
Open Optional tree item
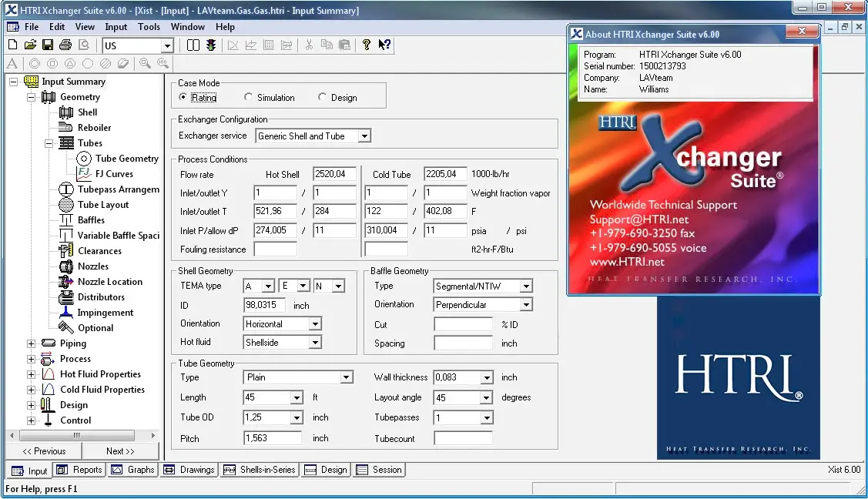(x=96, y=328)
